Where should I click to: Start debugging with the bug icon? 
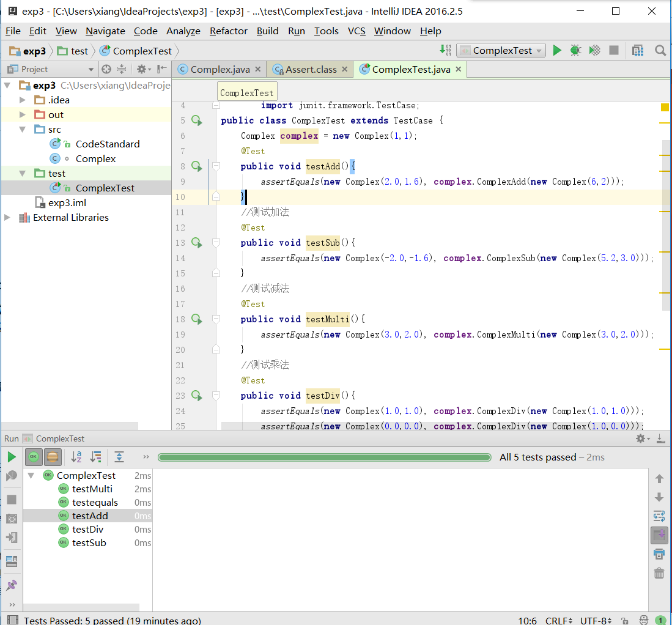[575, 51]
